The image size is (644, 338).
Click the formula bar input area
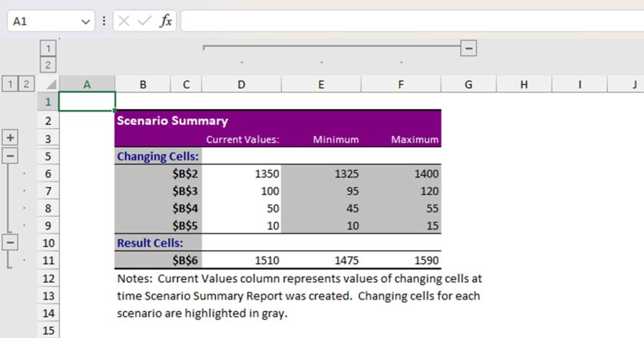[x=412, y=21]
